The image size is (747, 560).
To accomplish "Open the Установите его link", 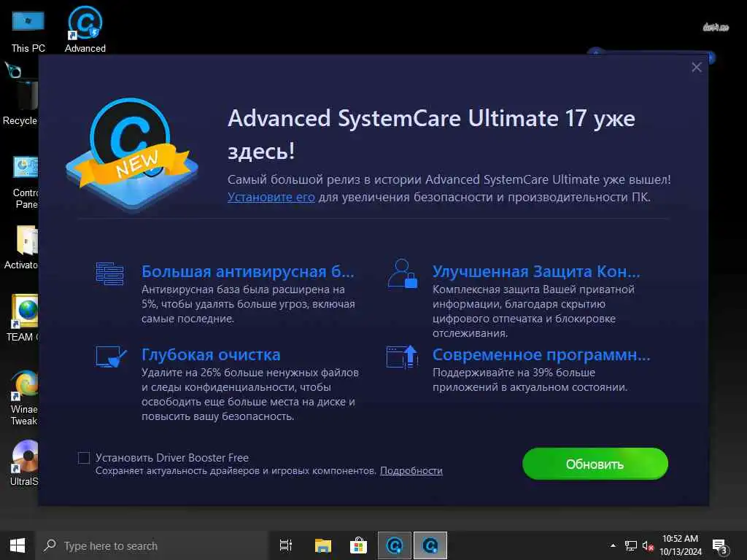I will (271, 197).
